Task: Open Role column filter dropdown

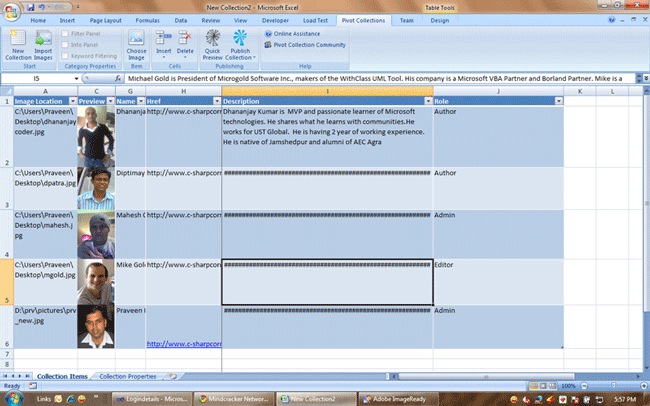Action: click(x=559, y=101)
